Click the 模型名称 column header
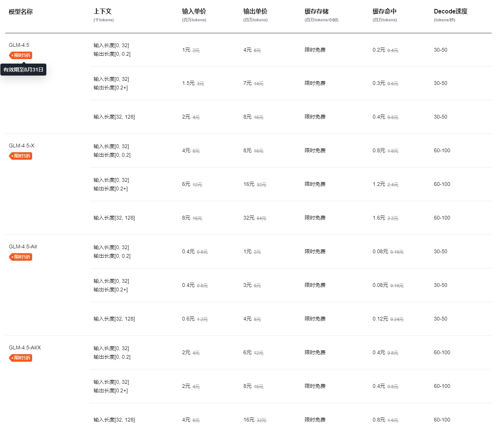The width and height of the screenshot is (504, 429). click(x=20, y=12)
